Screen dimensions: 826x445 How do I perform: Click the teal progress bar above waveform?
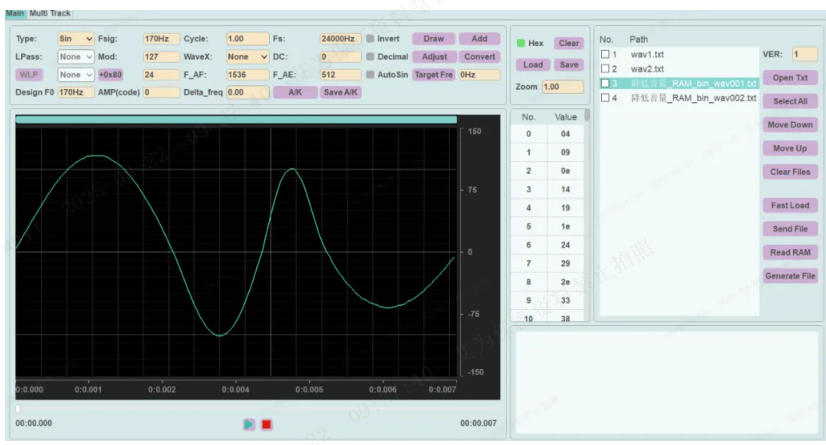pos(236,120)
